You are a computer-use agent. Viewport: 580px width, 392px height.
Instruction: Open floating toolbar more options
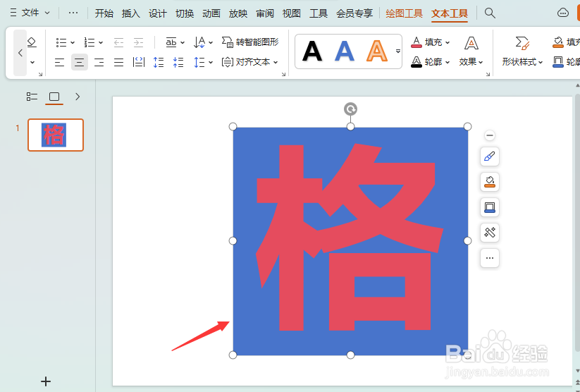(489, 258)
